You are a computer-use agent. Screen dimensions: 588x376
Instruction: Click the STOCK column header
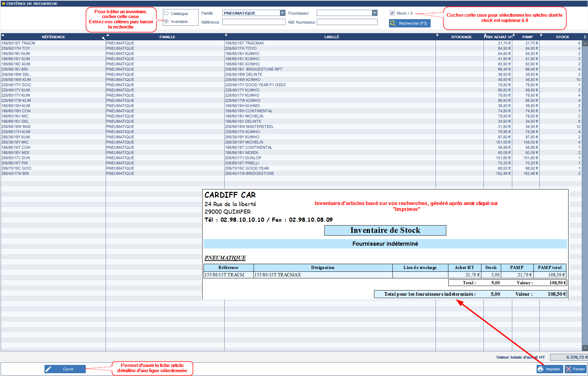tap(562, 37)
